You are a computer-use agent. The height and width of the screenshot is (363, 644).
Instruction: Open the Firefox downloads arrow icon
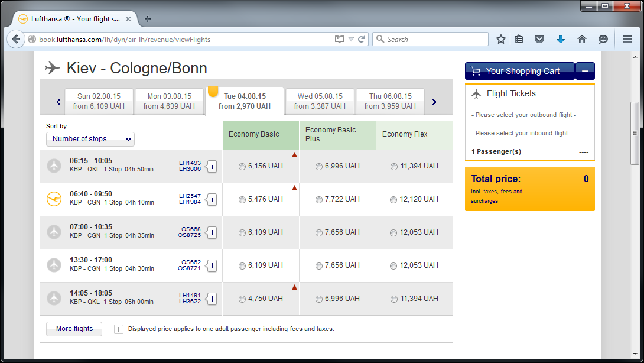tap(561, 40)
